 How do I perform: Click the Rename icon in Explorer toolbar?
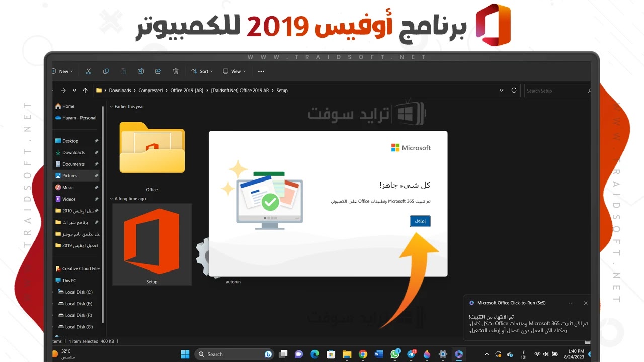click(x=141, y=71)
